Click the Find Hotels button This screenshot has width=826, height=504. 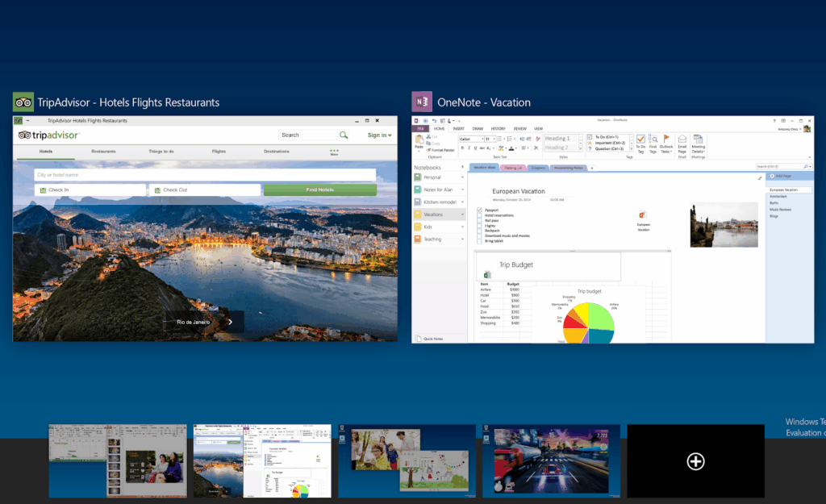tap(320, 190)
